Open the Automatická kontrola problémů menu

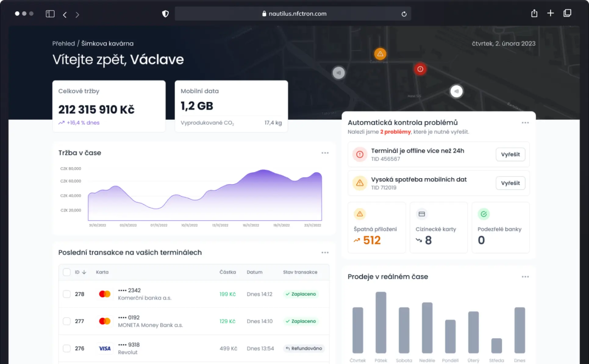tap(525, 122)
